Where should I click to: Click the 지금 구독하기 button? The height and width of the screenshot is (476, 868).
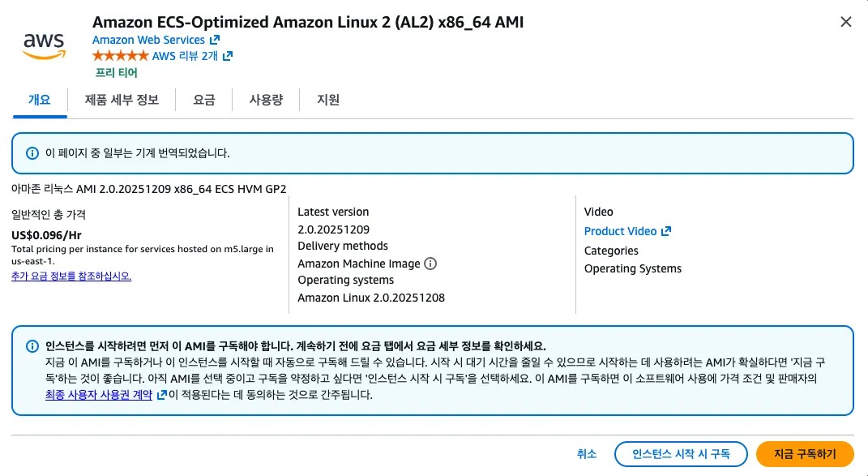(x=806, y=453)
